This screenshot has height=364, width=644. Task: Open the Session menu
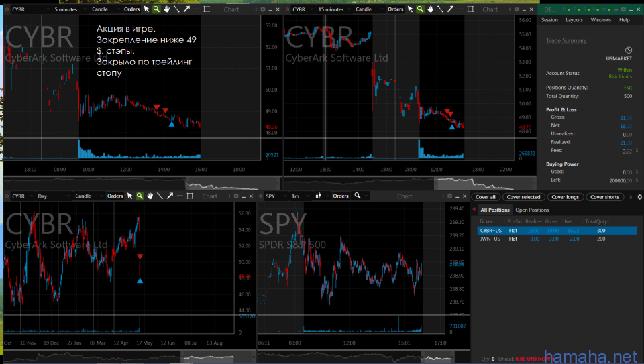point(549,19)
